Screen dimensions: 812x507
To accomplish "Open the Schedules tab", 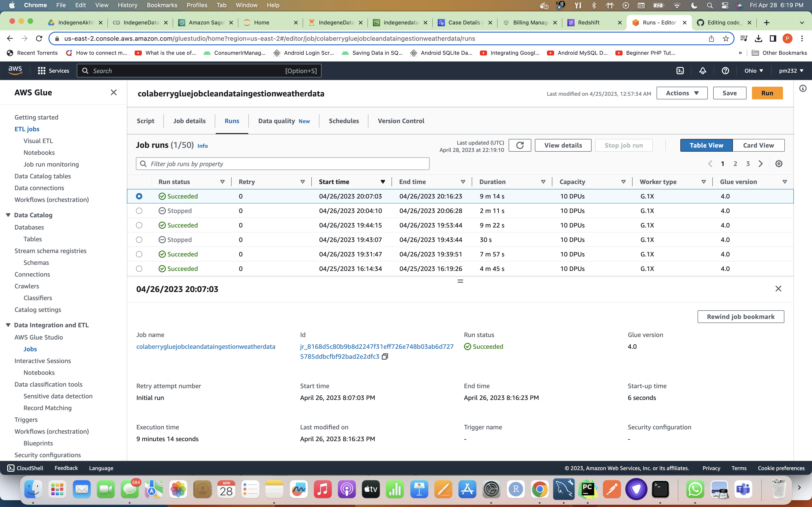I will [344, 121].
